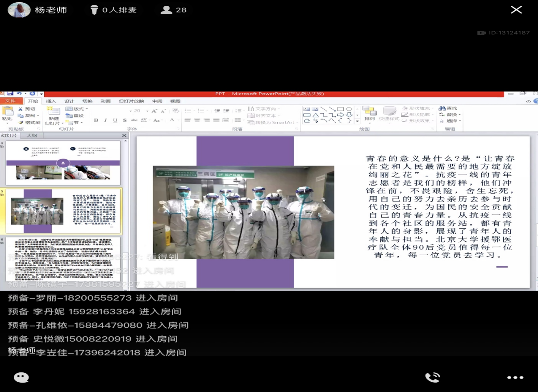Tap the chat bubble icon at bottom

click(x=21, y=377)
